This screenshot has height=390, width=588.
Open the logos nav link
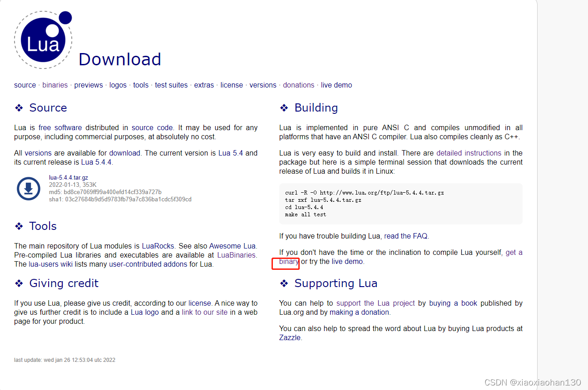(x=118, y=85)
